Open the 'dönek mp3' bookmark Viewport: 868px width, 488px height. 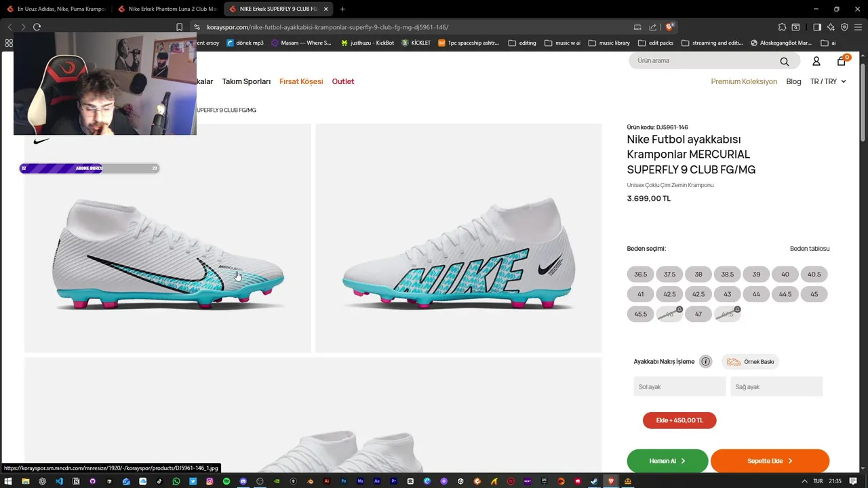(x=245, y=43)
